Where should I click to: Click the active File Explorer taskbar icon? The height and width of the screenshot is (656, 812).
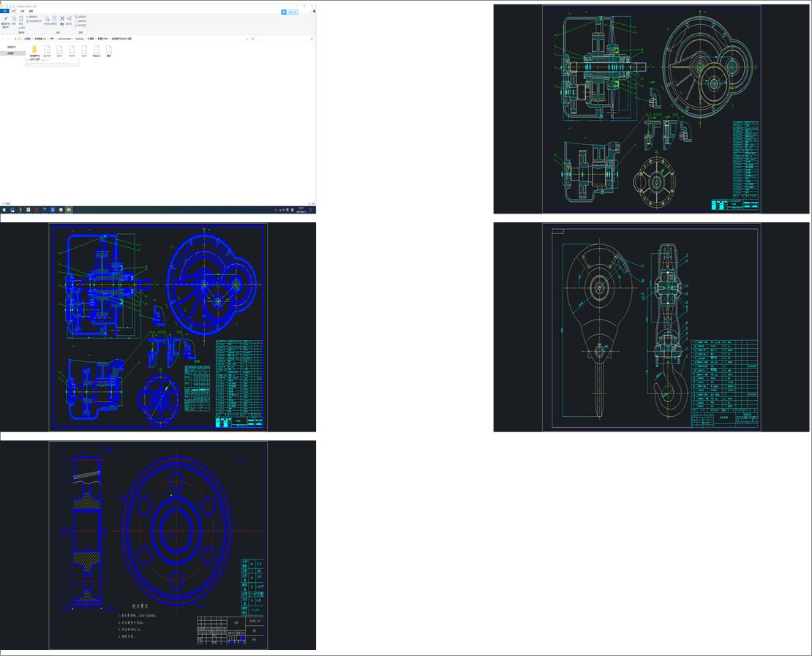[69, 210]
